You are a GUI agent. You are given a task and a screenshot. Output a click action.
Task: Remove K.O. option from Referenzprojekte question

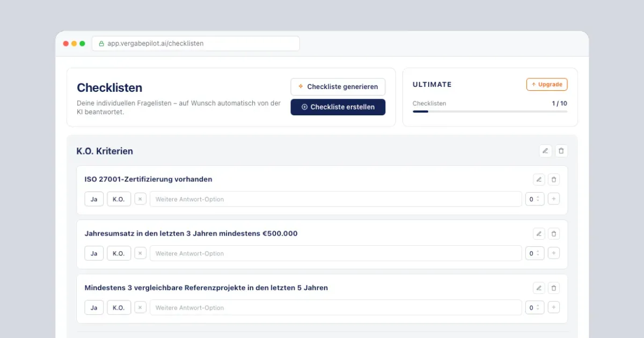tap(140, 307)
